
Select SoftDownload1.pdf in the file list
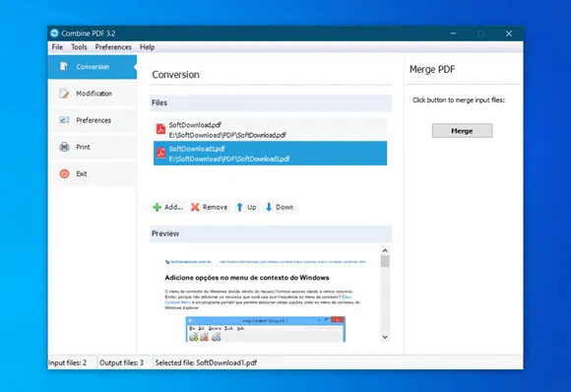click(270, 154)
